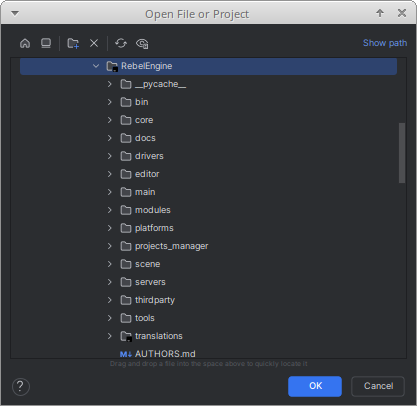Expand the modules folder arrow
The width and height of the screenshot is (417, 406).
[x=110, y=210]
